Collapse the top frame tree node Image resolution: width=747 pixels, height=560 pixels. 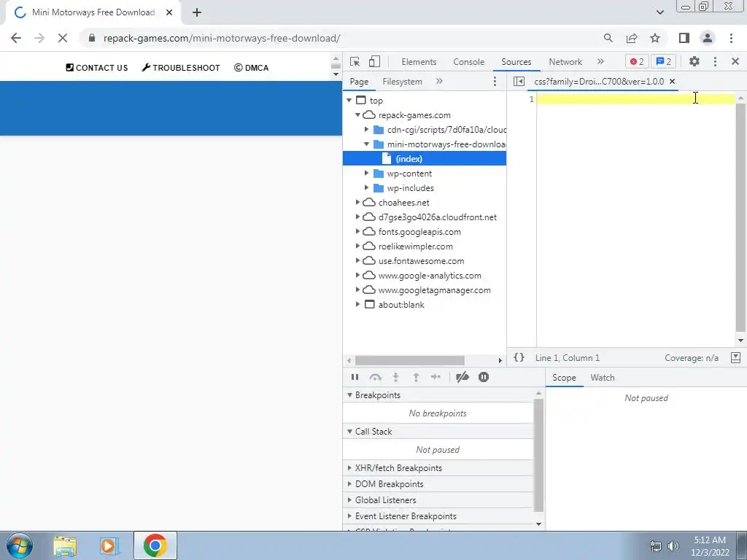[349, 100]
